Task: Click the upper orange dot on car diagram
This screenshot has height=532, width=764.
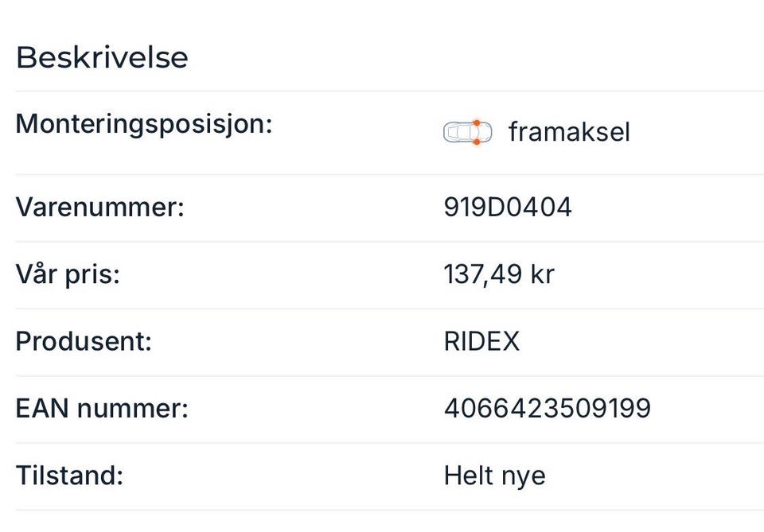Action: [x=476, y=122]
